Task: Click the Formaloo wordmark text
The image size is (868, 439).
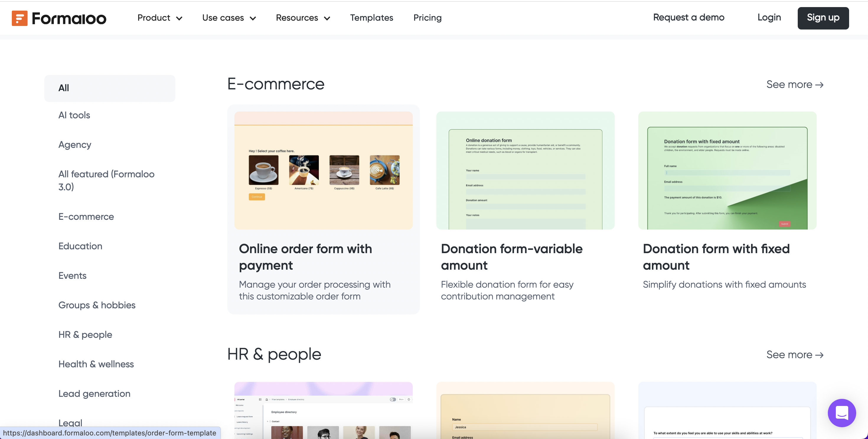Action: coord(69,19)
